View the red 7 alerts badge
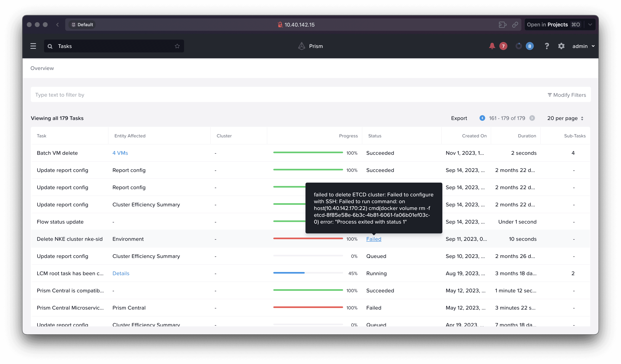The width and height of the screenshot is (621, 364). pyautogui.click(x=503, y=46)
